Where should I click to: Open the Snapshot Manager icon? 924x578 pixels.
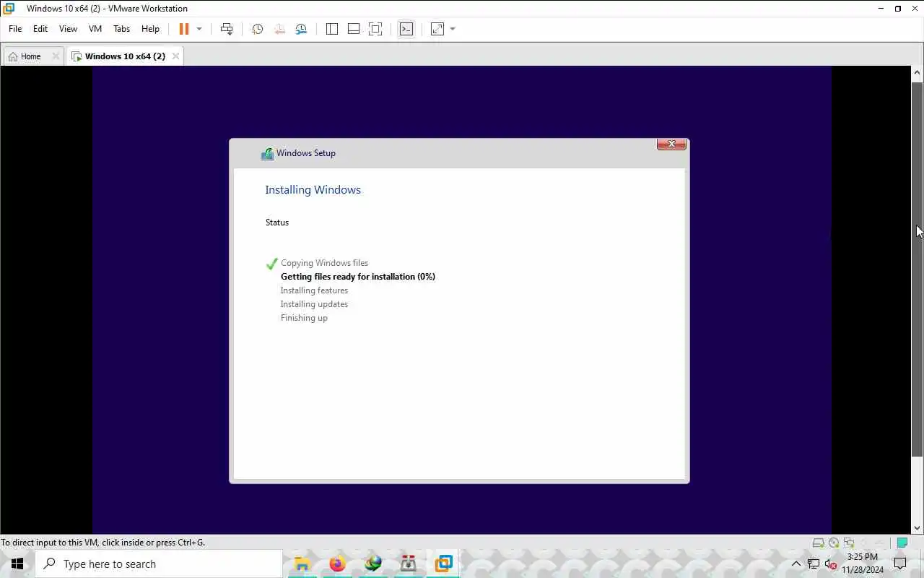point(301,29)
